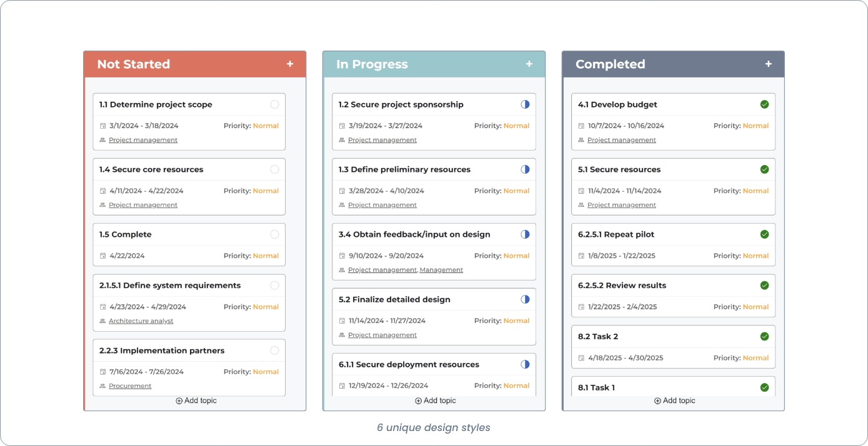Click calendar icon beside 3/19/2024 - 3/27/2024
This screenshot has height=446, width=868.
342,126
